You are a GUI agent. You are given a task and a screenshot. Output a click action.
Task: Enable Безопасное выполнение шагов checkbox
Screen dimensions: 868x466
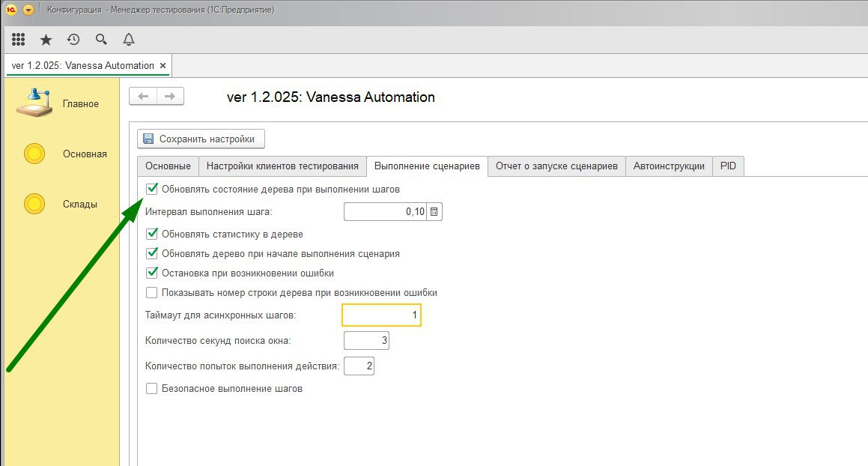(152, 388)
